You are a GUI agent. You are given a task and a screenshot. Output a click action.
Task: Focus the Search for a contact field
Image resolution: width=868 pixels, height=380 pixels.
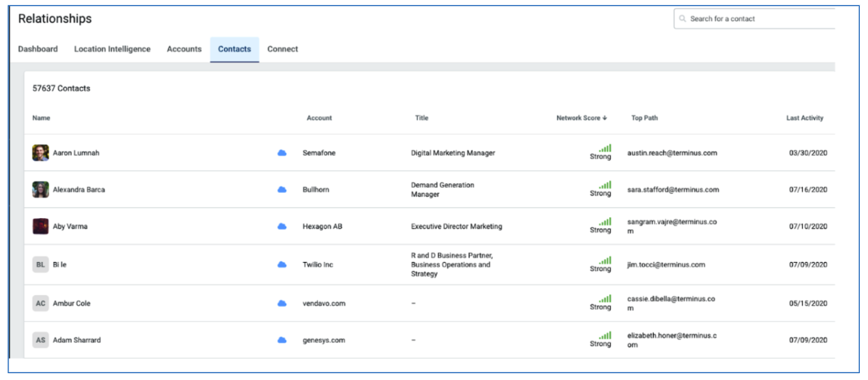coord(754,19)
